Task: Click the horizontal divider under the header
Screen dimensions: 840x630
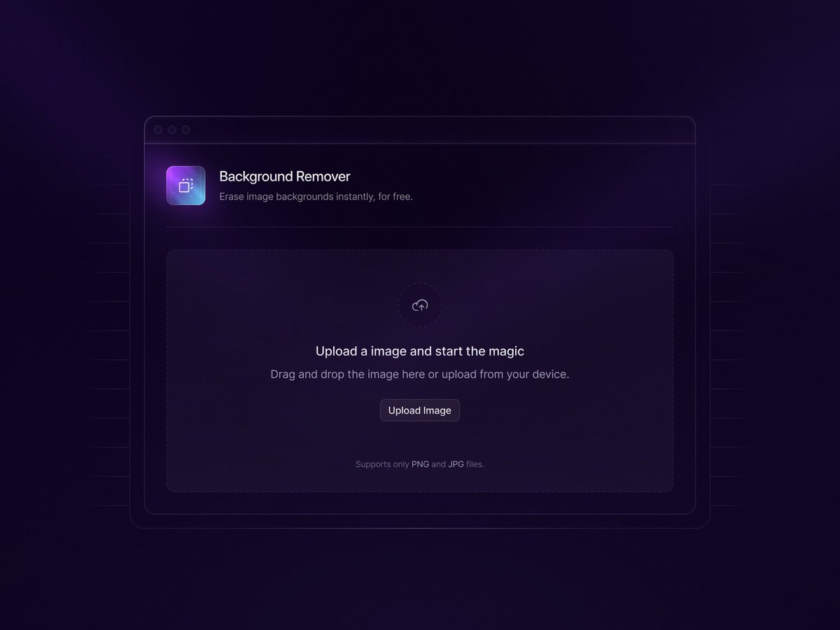Action: coord(420,227)
